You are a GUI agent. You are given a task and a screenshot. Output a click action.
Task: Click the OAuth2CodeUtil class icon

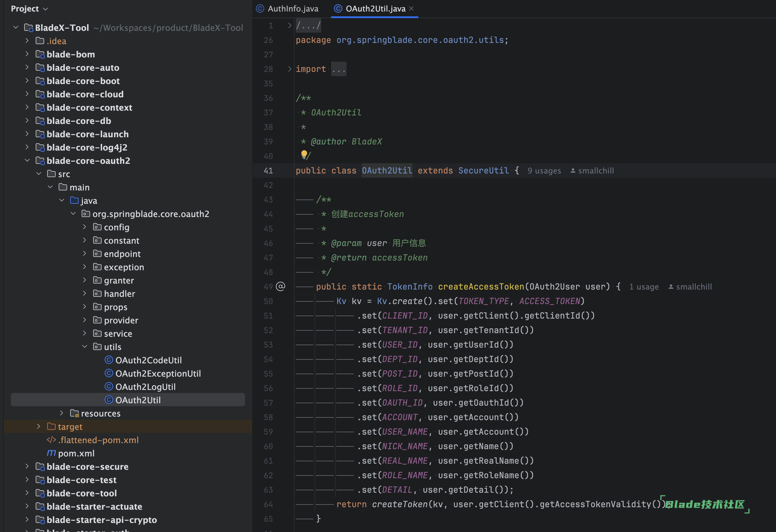109,360
